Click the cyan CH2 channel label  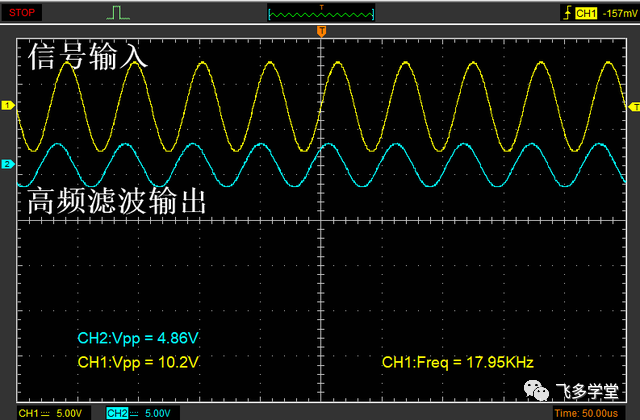point(117,413)
